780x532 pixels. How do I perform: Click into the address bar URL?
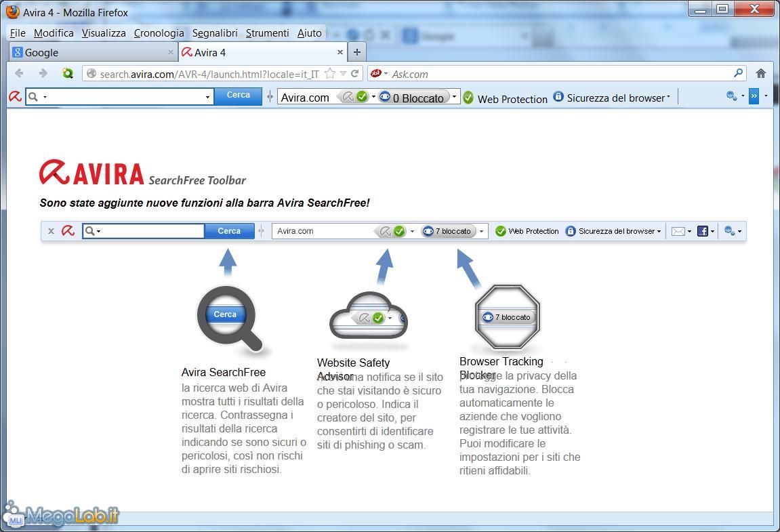tap(209, 74)
